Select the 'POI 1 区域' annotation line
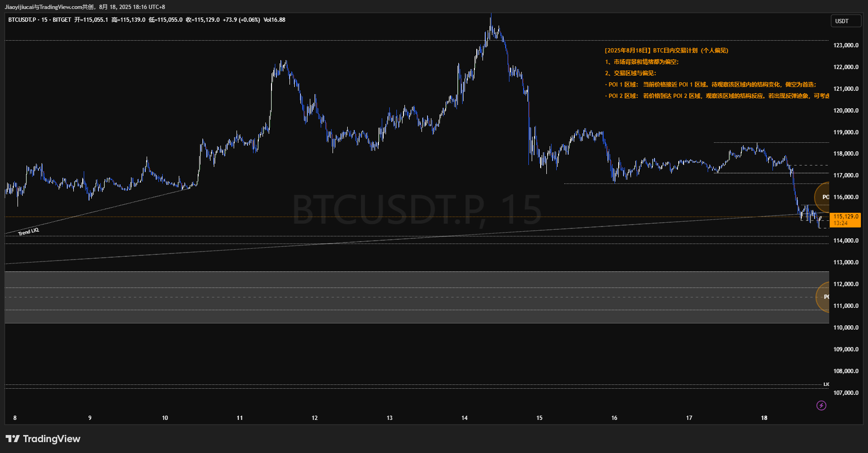The width and height of the screenshot is (868, 453). pyautogui.click(x=711, y=85)
